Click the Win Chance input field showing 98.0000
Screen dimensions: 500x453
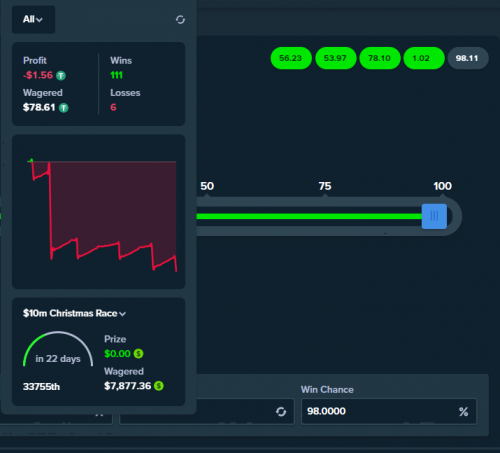pyautogui.click(x=389, y=411)
